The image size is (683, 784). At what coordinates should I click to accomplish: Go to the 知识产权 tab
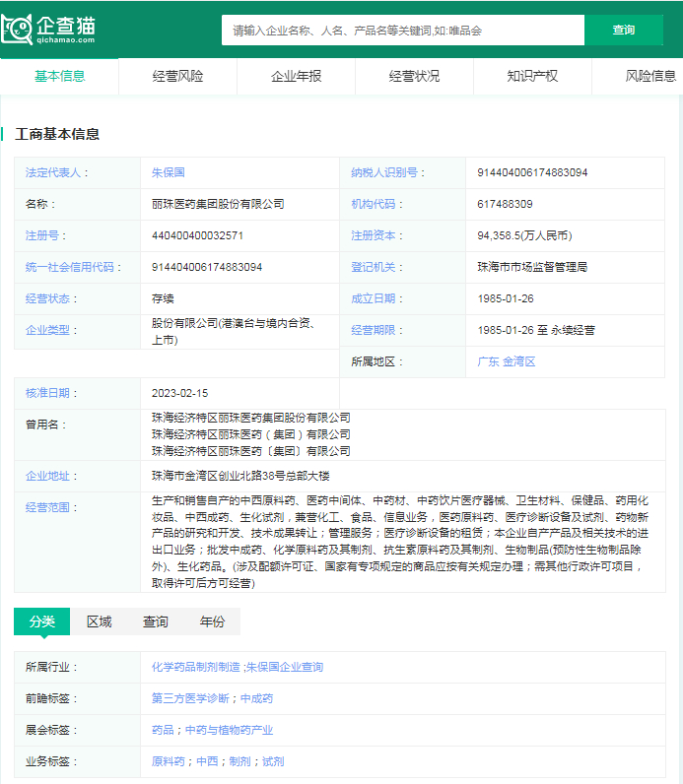click(x=532, y=76)
